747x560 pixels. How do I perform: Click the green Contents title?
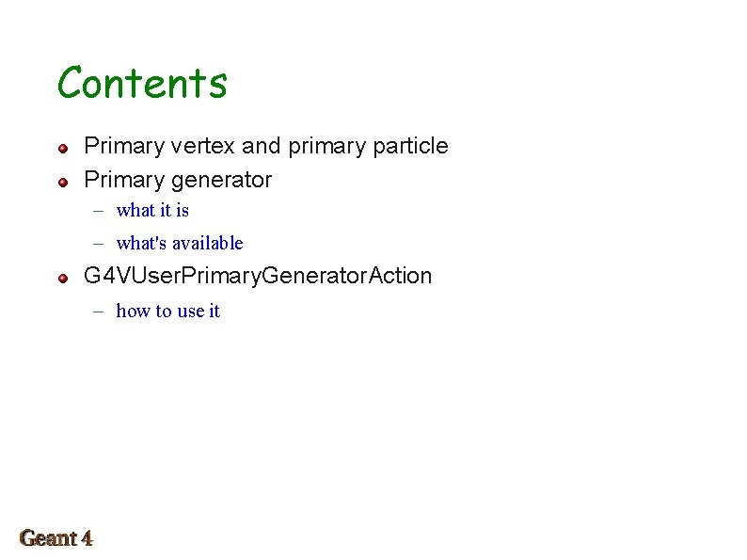point(142,83)
